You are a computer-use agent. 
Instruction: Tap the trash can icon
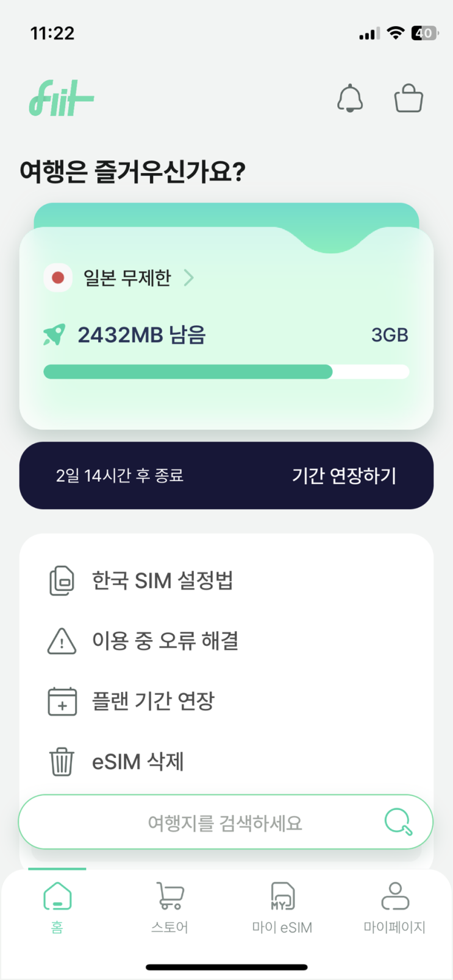62,761
